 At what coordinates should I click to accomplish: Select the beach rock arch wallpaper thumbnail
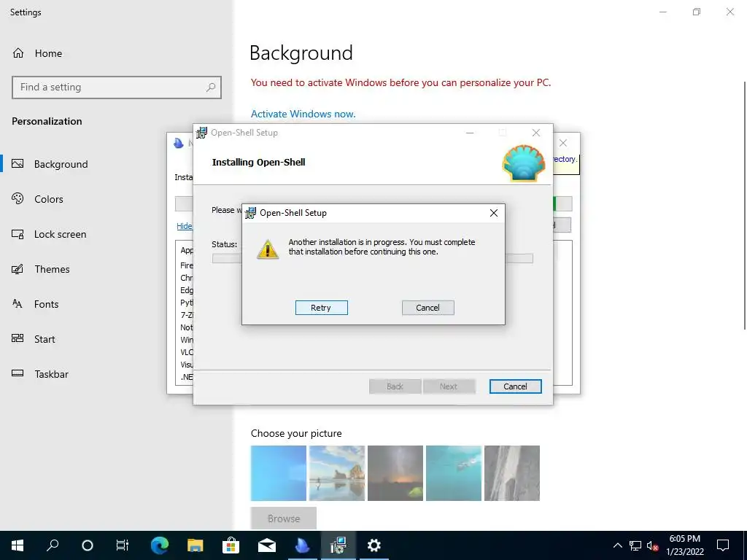(337, 472)
